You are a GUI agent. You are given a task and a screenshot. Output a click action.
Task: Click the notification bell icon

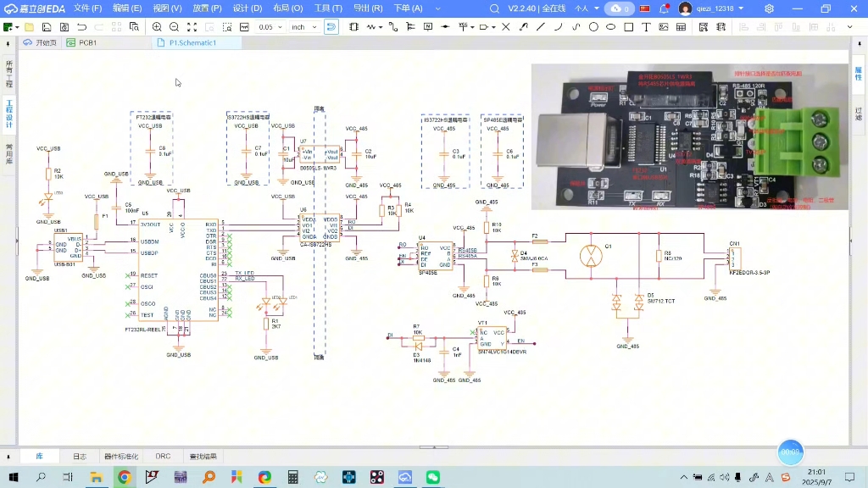[664, 8]
